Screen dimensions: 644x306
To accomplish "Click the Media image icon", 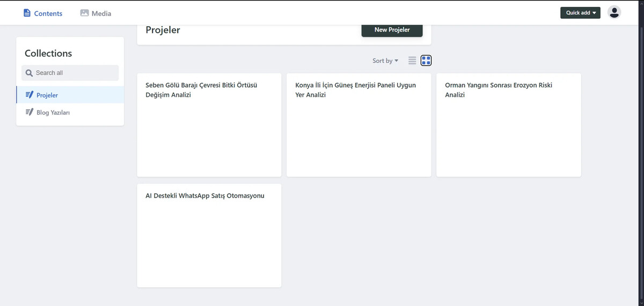I will click(84, 13).
